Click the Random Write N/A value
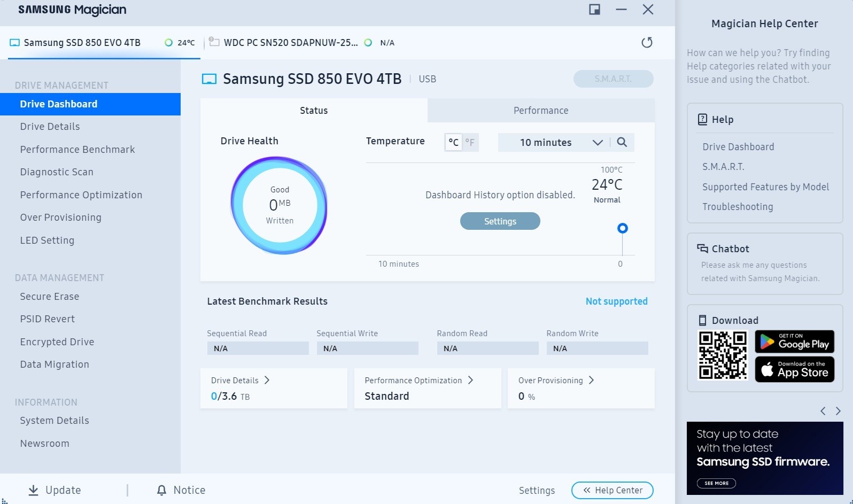The width and height of the screenshot is (853, 504). [x=597, y=348]
